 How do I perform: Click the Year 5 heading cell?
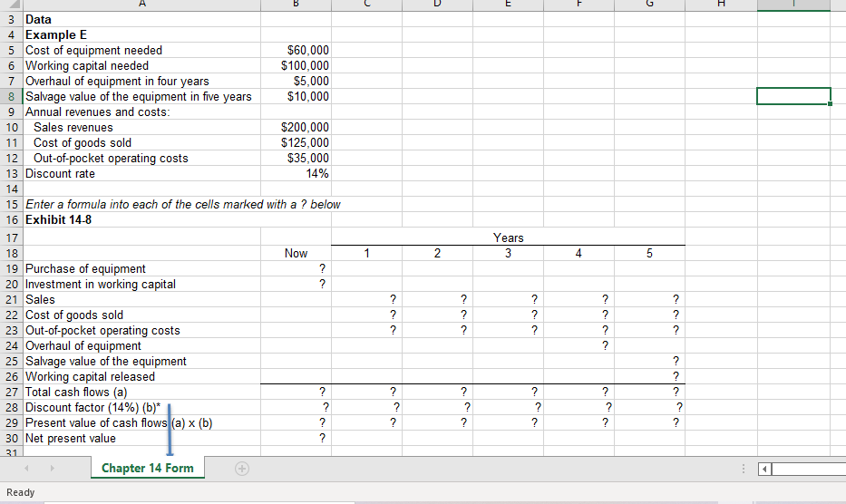(x=649, y=253)
